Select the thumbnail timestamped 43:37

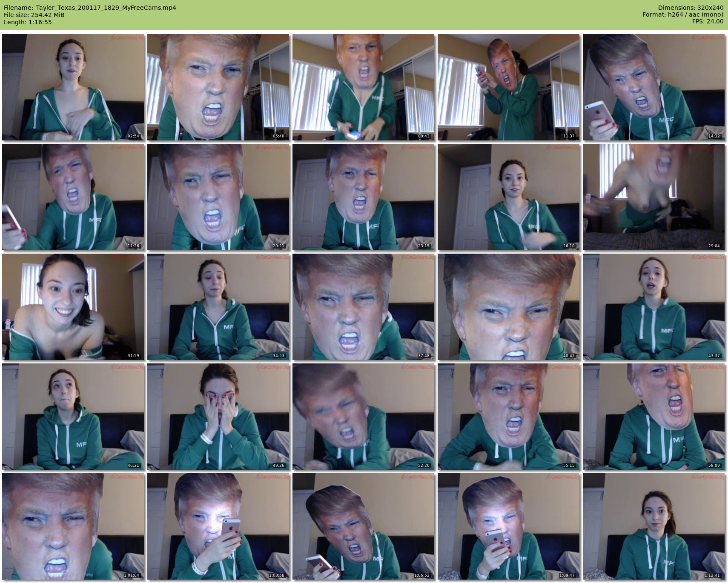click(x=653, y=307)
